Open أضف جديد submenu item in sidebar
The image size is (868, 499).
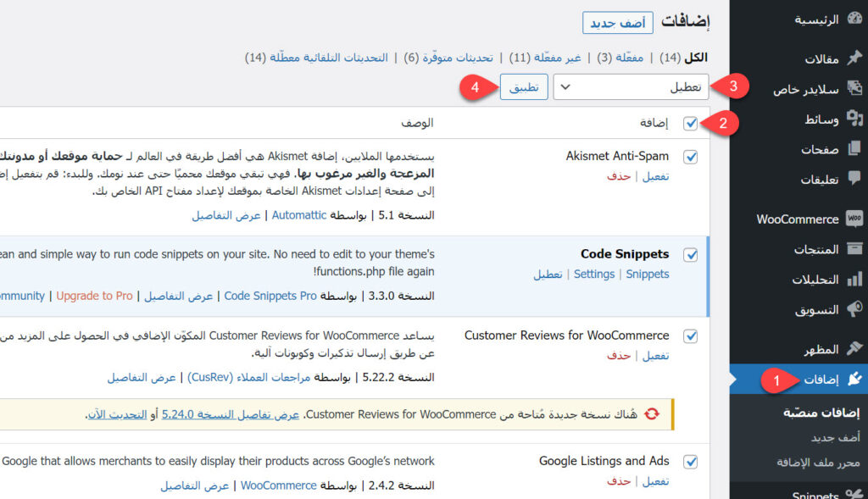tap(835, 437)
